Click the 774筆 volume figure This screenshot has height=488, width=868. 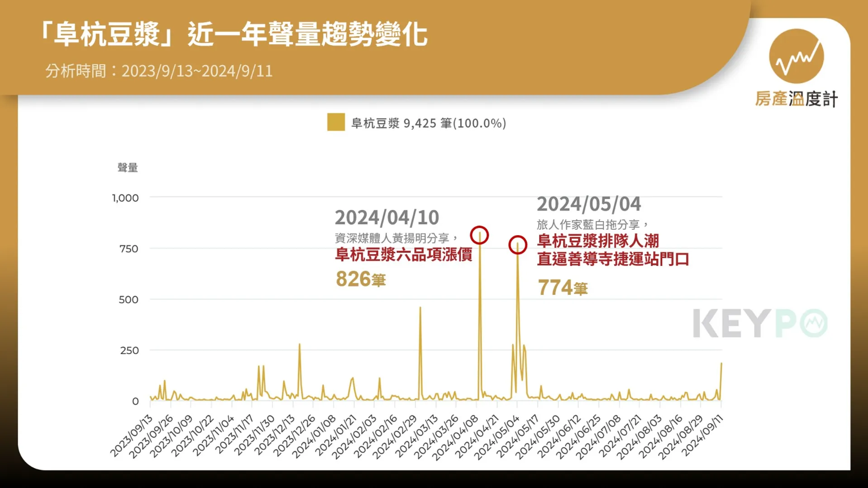click(563, 288)
